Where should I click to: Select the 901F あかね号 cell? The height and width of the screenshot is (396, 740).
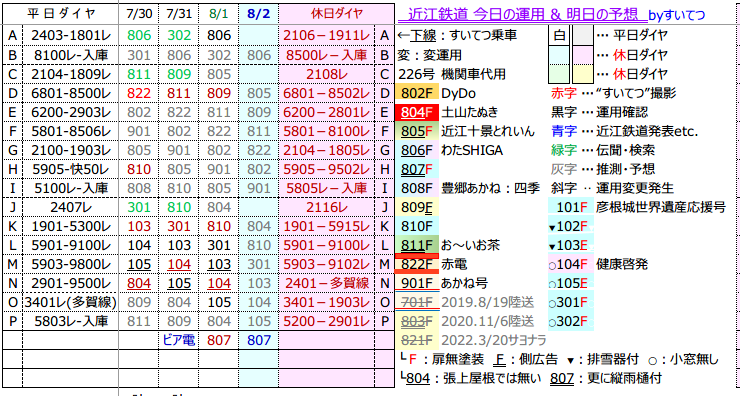(x=417, y=283)
